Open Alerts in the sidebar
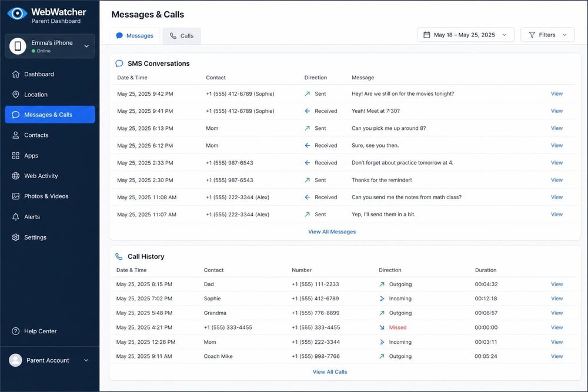 point(50,217)
